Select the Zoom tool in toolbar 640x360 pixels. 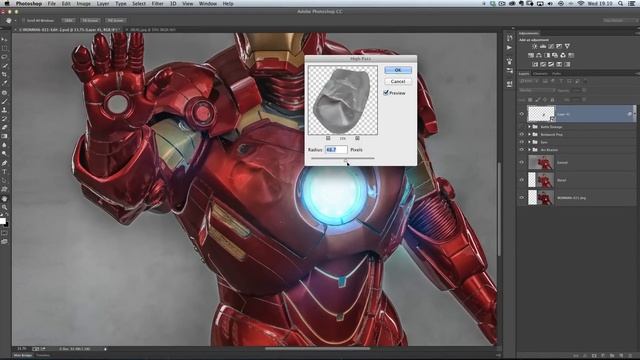pos(5,207)
